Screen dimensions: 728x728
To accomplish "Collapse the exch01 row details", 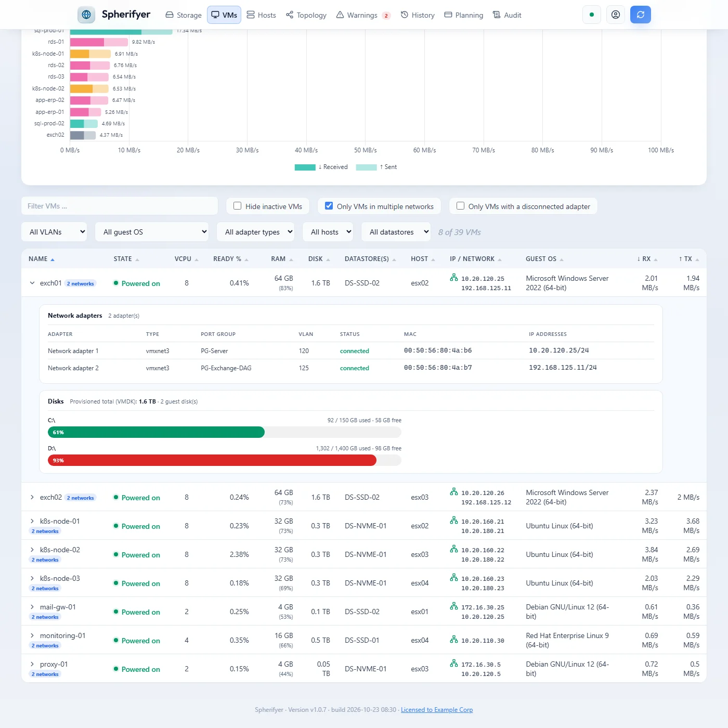I will coord(32,283).
